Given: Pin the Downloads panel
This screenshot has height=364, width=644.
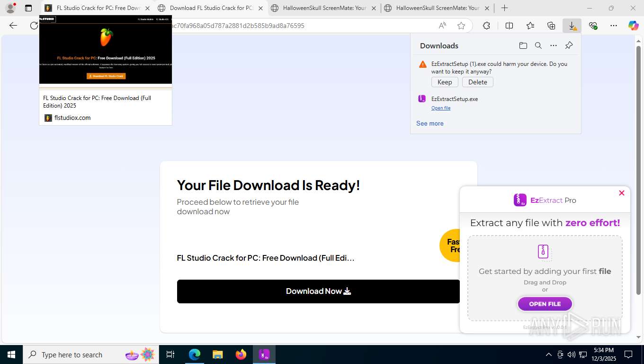Looking at the screenshot, I should (569, 45).
